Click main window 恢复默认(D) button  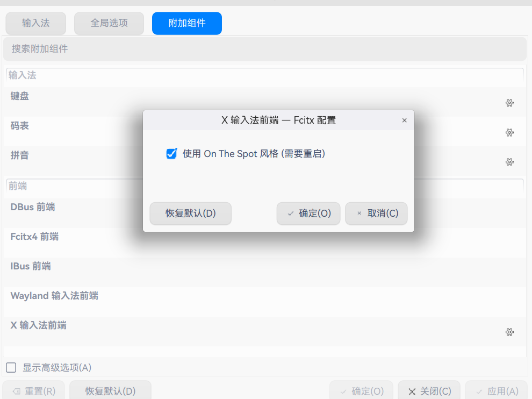[x=110, y=391]
